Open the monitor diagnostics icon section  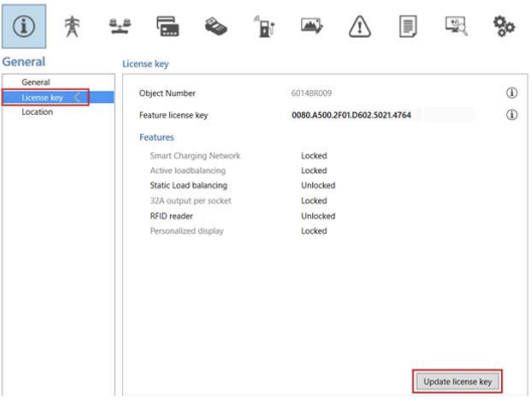[x=456, y=27]
